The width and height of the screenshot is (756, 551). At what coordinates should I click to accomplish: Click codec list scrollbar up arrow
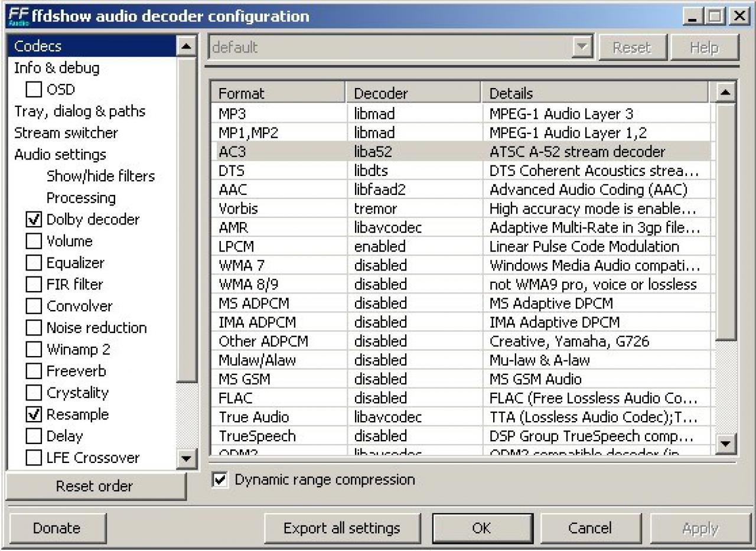726,92
